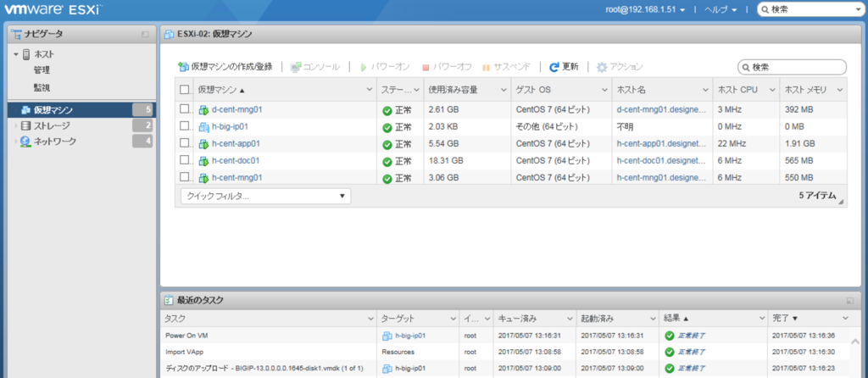868x378 pixels.
Task: Open Virtual Machine column dropdown arrow
Action: click(370, 90)
